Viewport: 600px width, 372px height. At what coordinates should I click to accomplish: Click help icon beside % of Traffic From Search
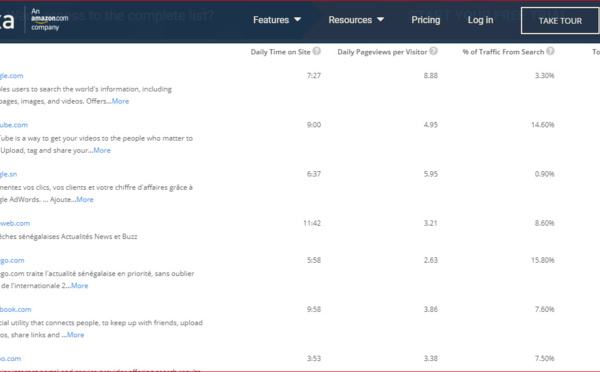(550, 51)
